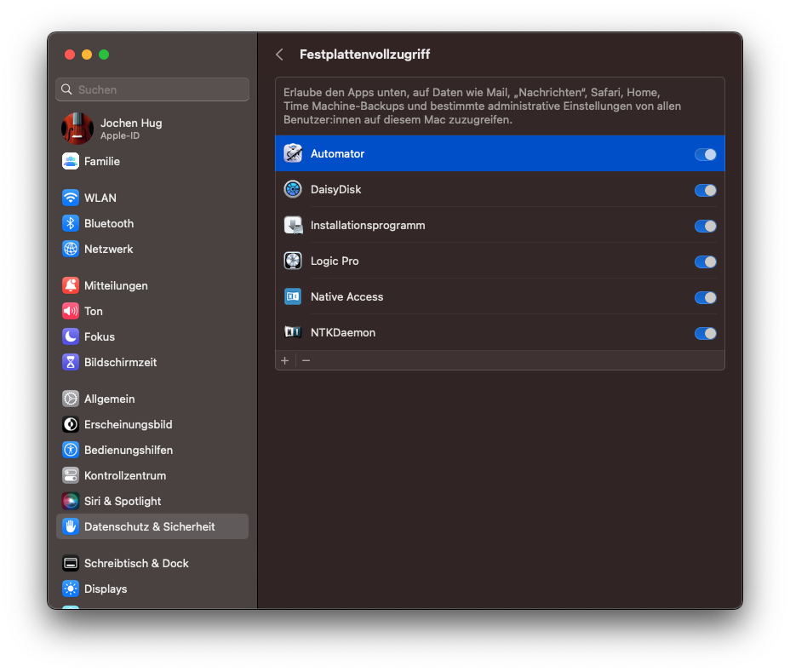Click the Installationsprogramm app icon
Image resolution: width=790 pixels, height=672 pixels.
coord(293,225)
